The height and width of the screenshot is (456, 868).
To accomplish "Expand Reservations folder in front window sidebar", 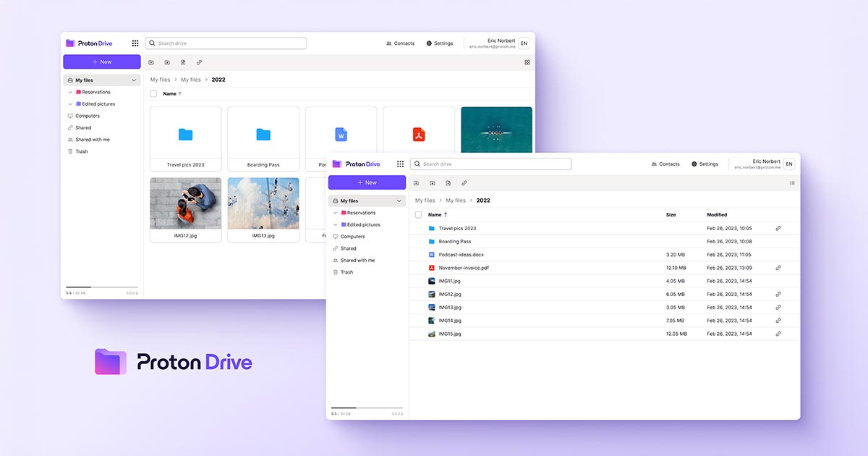I will pos(336,213).
